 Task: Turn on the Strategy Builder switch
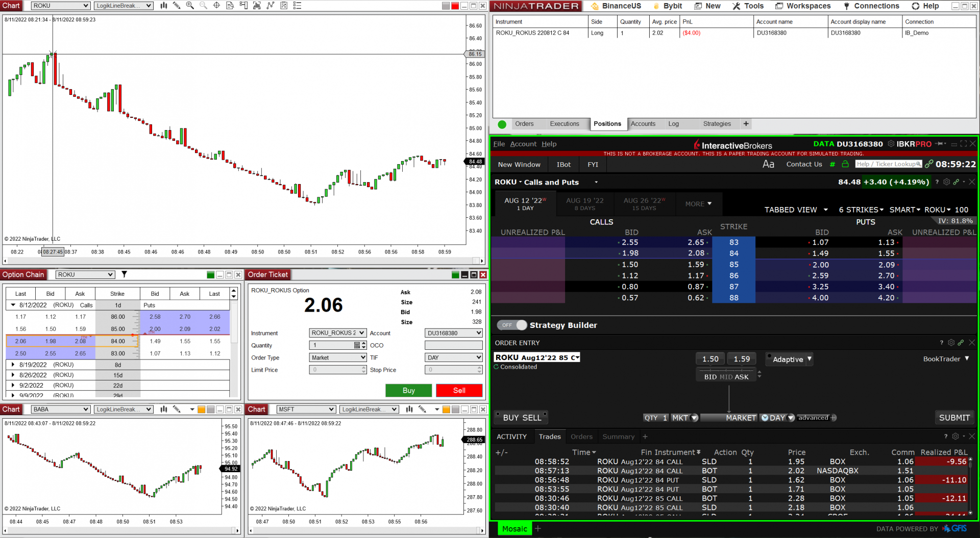coord(512,325)
